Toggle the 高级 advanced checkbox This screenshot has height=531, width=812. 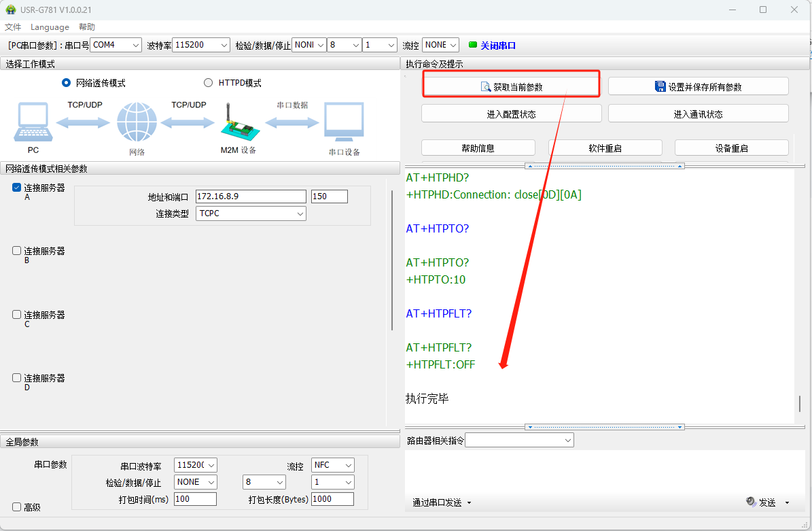(x=17, y=507)
